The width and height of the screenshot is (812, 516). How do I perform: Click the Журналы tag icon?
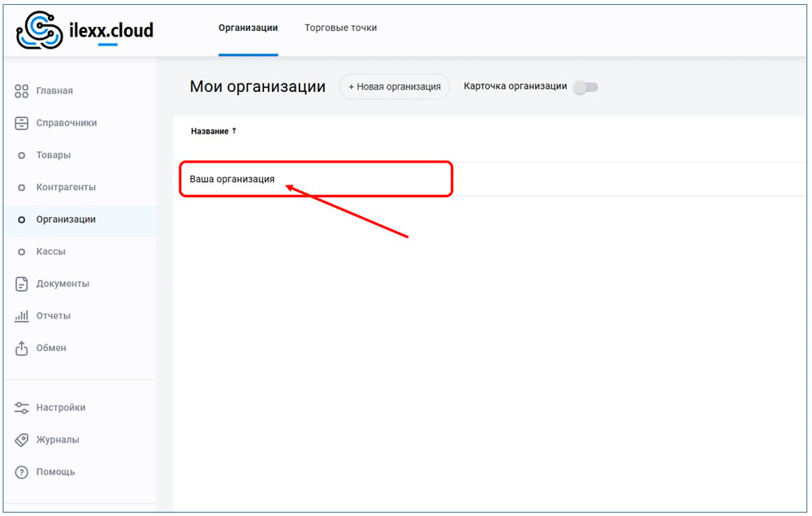(22, 440)
